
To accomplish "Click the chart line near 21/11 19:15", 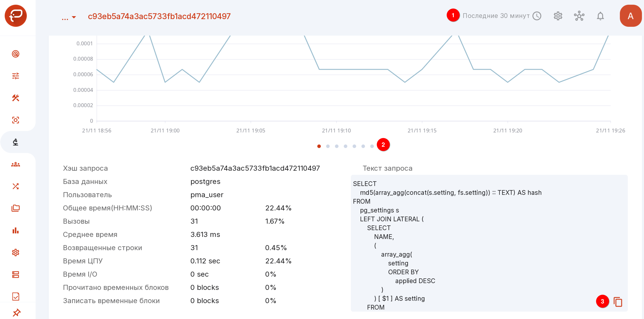I will pos(422,69).
